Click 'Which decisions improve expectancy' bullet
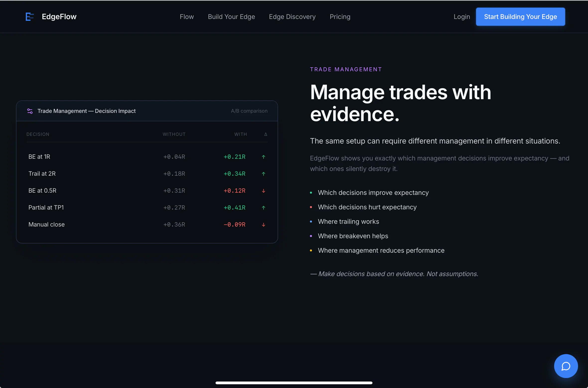This screenshot has width=588, height=388. tap(373, 193)
